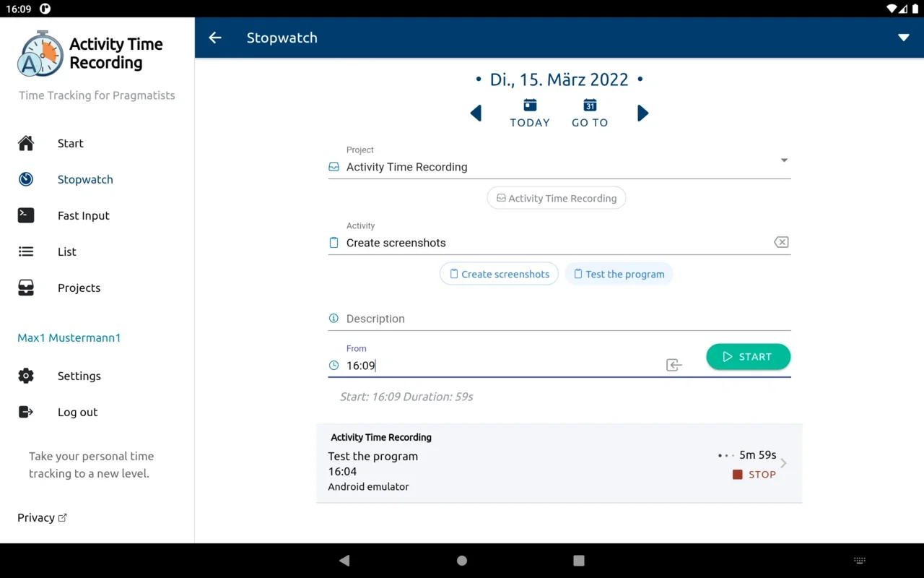This screenshot has height=578, width=924.
Task: Open the Test the program entry text
Action: point(373,457)
